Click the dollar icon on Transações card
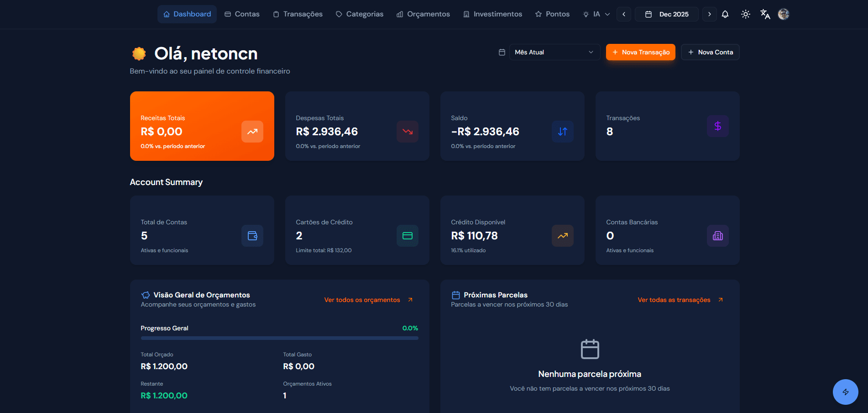 717,126
